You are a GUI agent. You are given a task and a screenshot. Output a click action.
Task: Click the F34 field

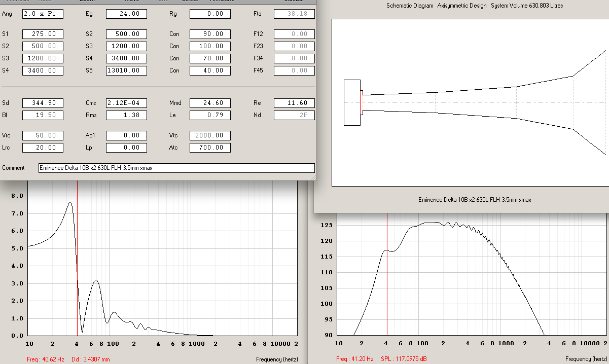click(294, 58)
